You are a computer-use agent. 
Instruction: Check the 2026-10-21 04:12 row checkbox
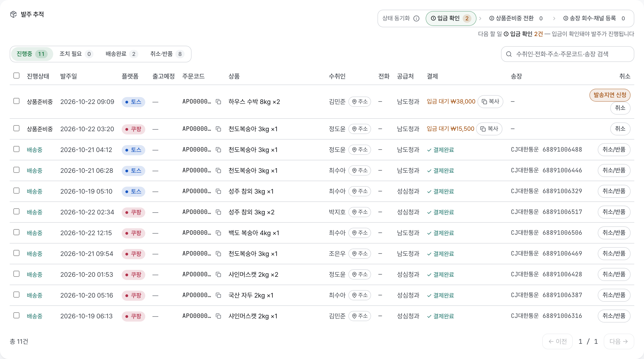16,149
